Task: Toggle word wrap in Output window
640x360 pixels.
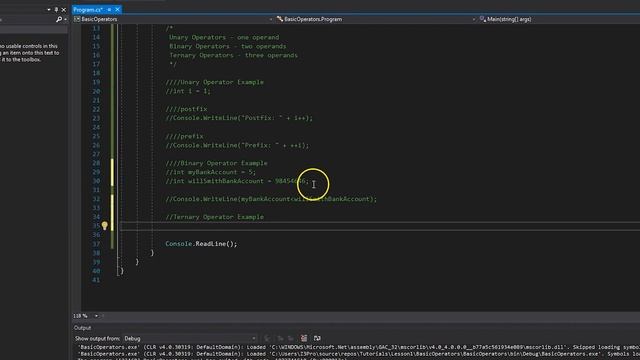Action: pos(317,338)
